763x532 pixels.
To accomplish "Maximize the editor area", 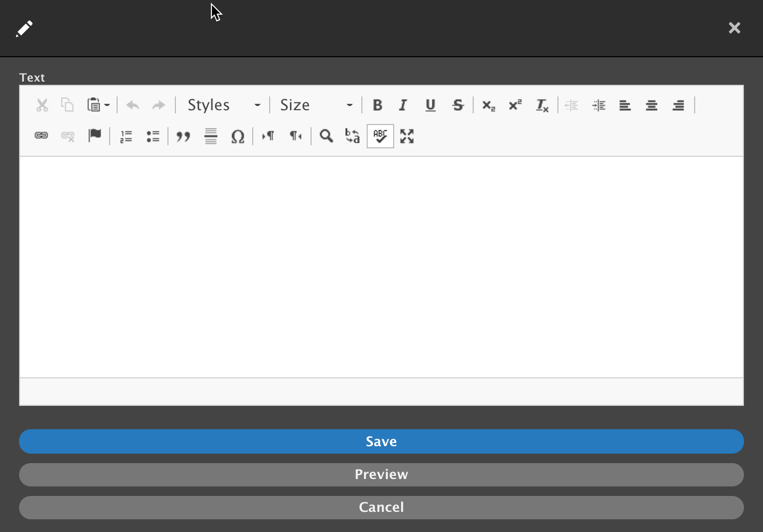I will pos(407,136).
